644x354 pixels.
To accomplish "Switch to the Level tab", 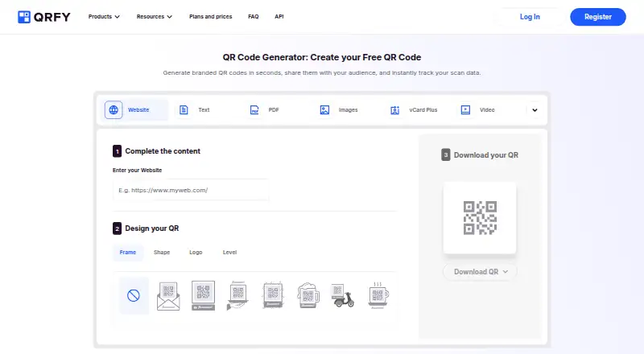I will click(x=230, y=253).
